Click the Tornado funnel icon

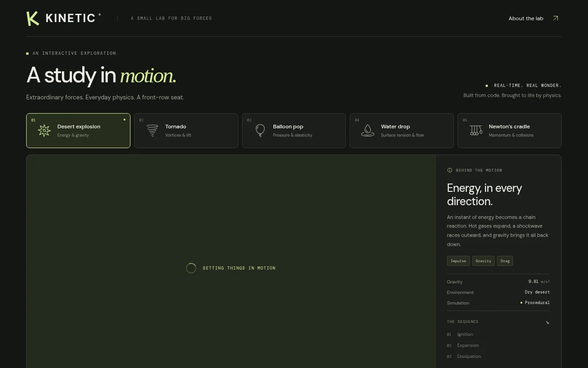click(x=152, y=131)
